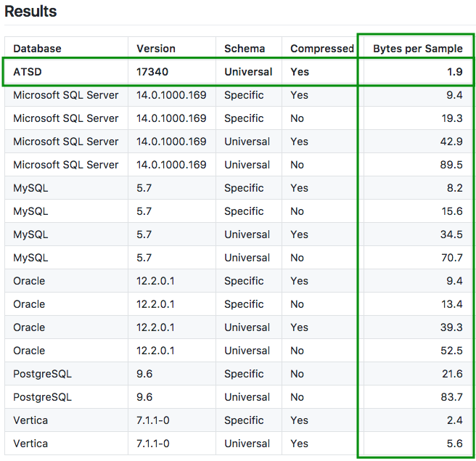Viewport: 476px width, 461px height.
Task: Click 9.4 in the Oracle row
Action: click(454, 281)
